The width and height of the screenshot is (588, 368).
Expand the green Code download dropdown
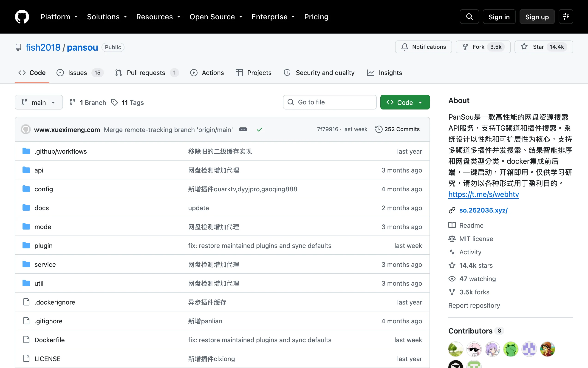click(405, 102)
